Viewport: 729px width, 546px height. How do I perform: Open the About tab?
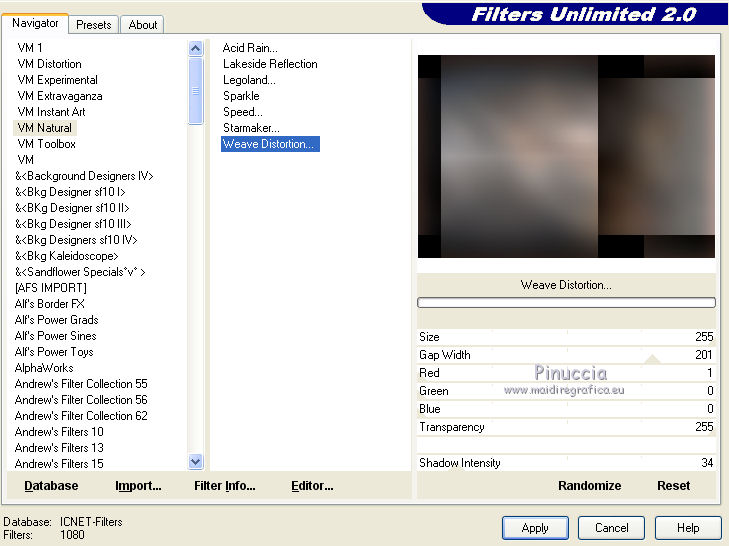143,25
